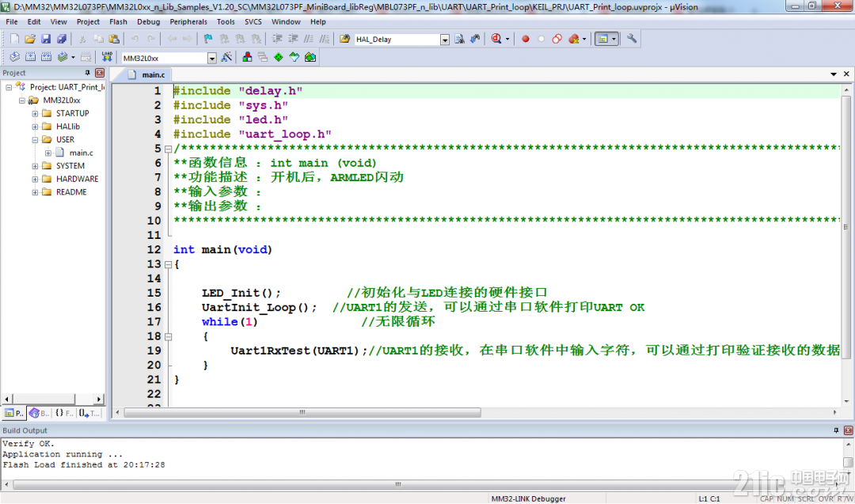Open the Debug menu
This screenshot has height=504, width=855.
[x=148, y=22]
